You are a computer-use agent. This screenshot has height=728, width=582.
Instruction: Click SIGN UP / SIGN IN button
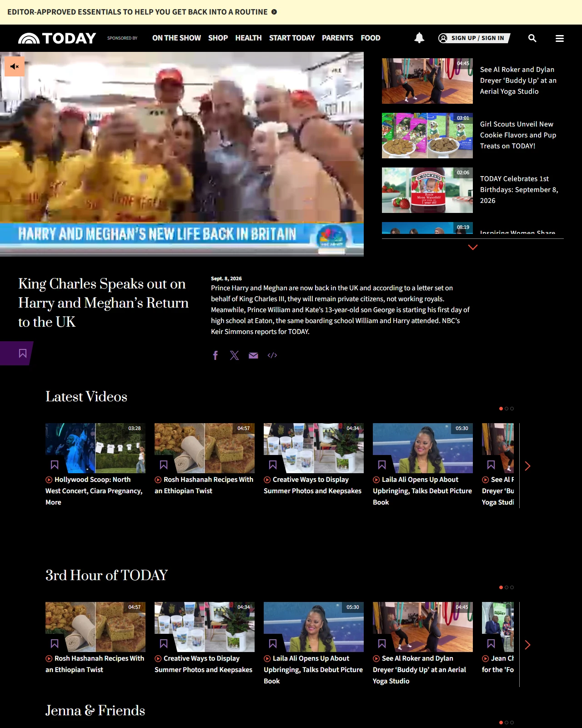pos(474,38)
